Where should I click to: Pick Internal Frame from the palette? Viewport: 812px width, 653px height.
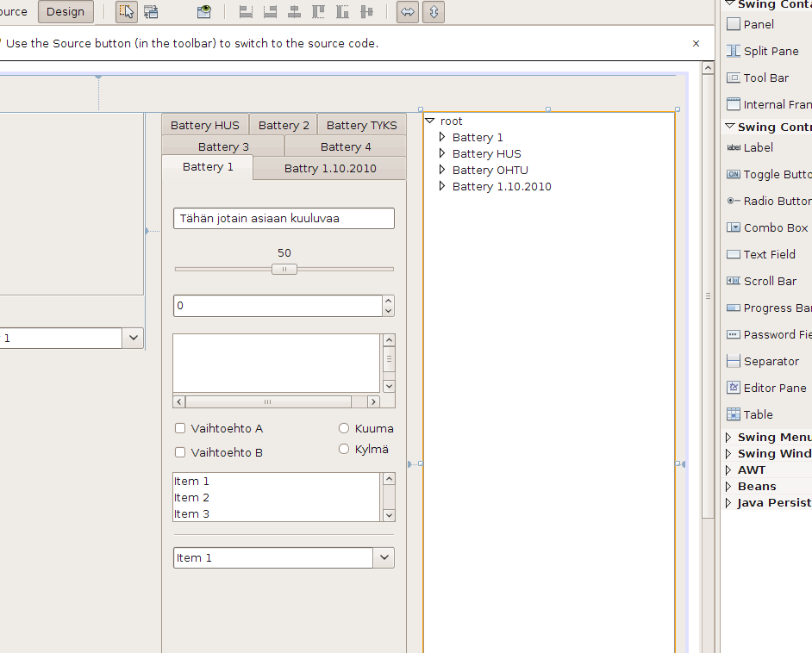tap(769, 104)
